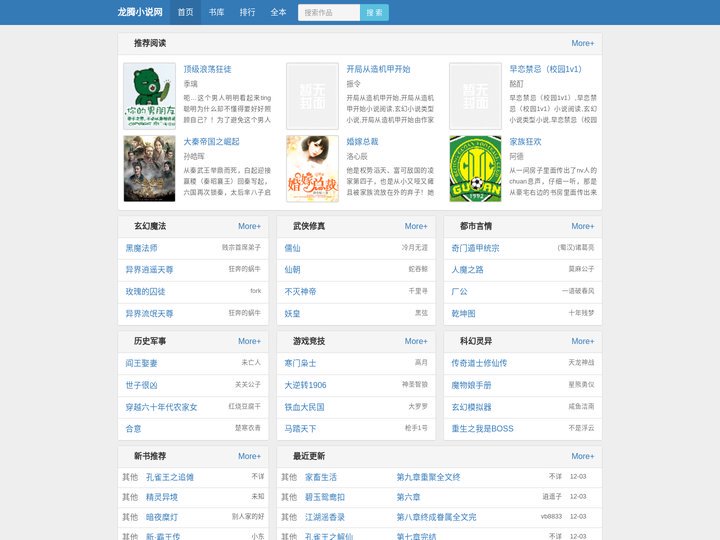Open placeholder cover for 早恋禁忌
Image resolution: width=720 pixels, height=540 pixels.
(475, 96)
